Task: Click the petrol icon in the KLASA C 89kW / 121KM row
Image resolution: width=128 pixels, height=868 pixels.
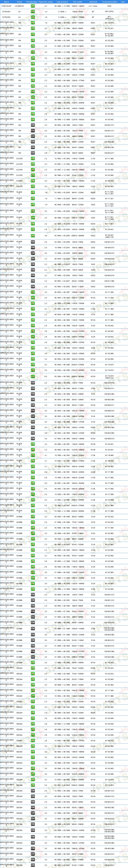Action: tap(33, 198)
